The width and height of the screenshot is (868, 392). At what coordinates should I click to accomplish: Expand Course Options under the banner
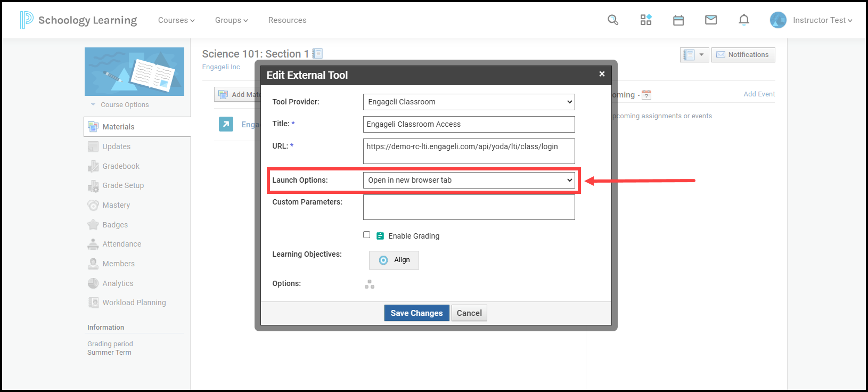click(x=120, y=105)
